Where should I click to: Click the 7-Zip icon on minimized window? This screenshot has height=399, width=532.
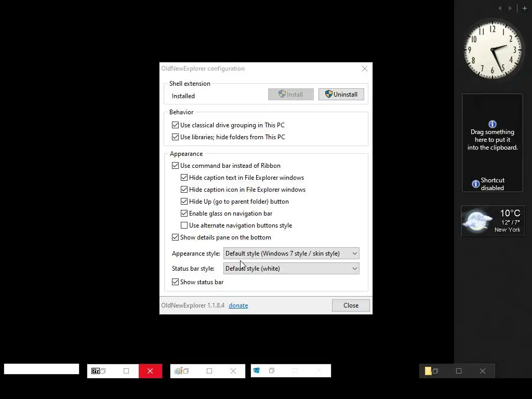pos(96,371)
